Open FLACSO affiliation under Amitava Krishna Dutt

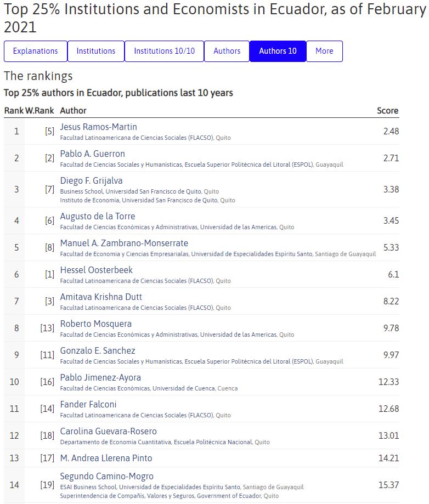tap(137, 308)
